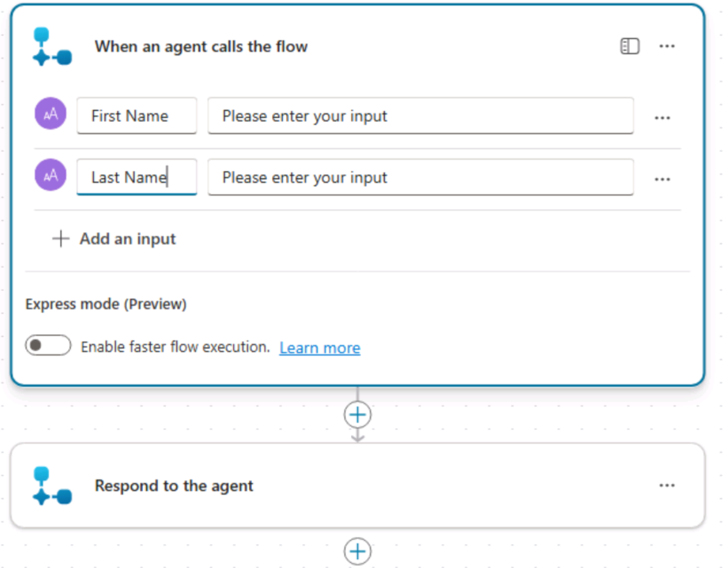Click Add an input label
The width and height of the screenshot is (728, 568).
coord(128,239)
